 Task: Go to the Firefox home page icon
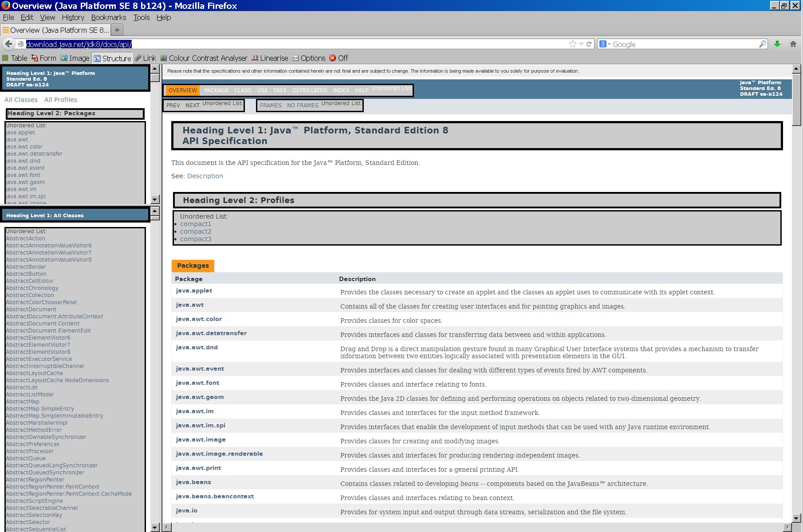point(793,44)
